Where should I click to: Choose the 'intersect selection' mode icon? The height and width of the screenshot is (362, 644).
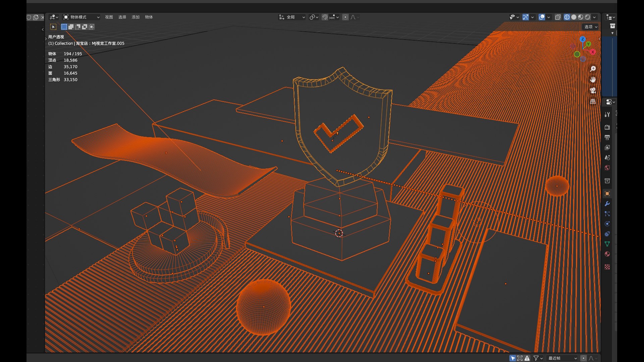pos(91,26)
